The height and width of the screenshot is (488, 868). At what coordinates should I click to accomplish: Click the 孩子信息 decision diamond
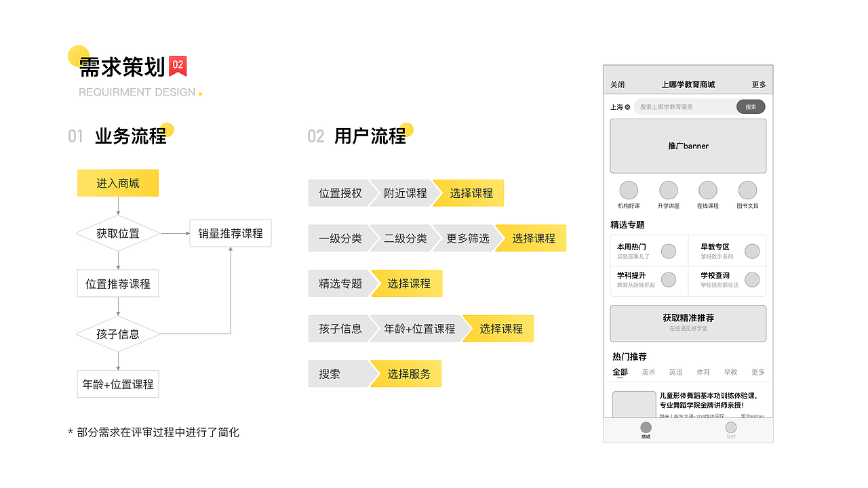click(x=118, y=333)
